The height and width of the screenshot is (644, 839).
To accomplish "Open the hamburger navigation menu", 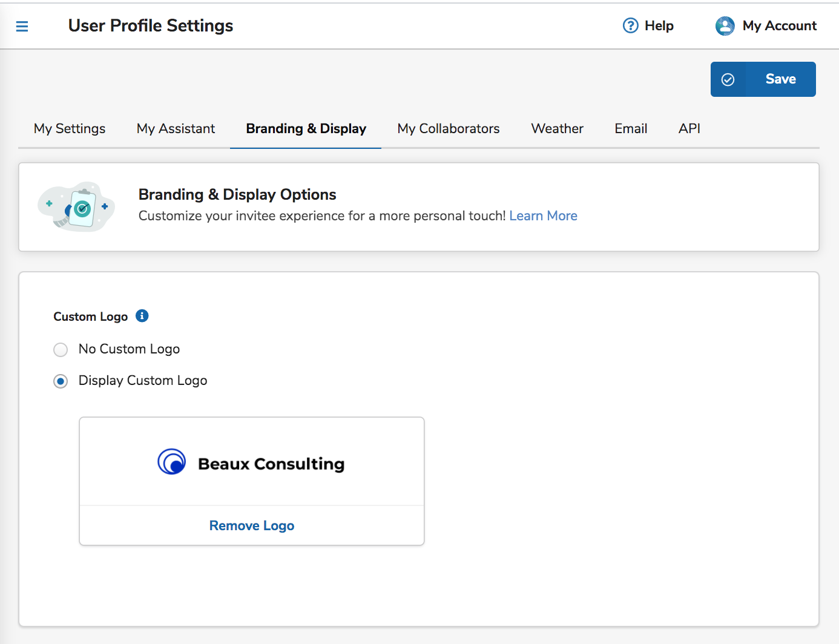I will 22,26.
